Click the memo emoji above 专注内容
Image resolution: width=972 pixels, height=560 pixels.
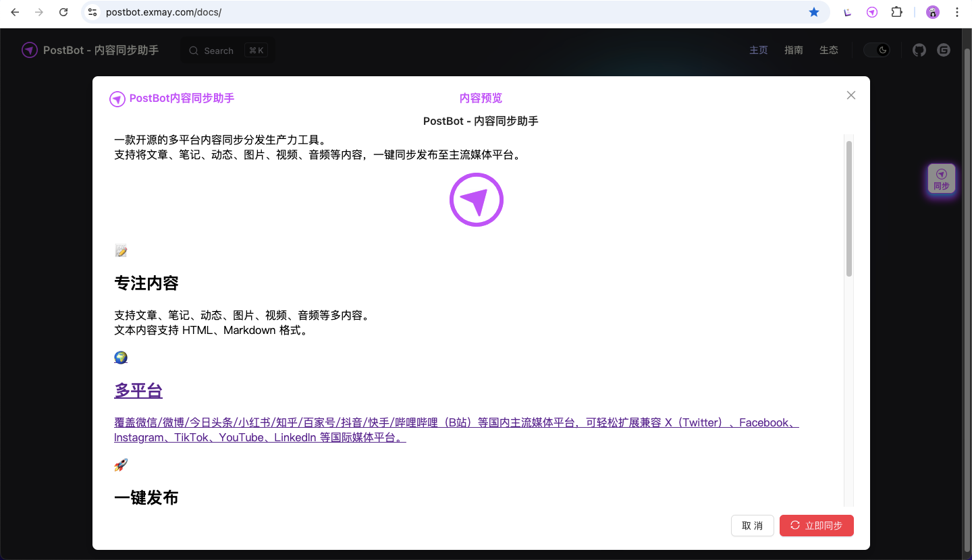[121, 251]
